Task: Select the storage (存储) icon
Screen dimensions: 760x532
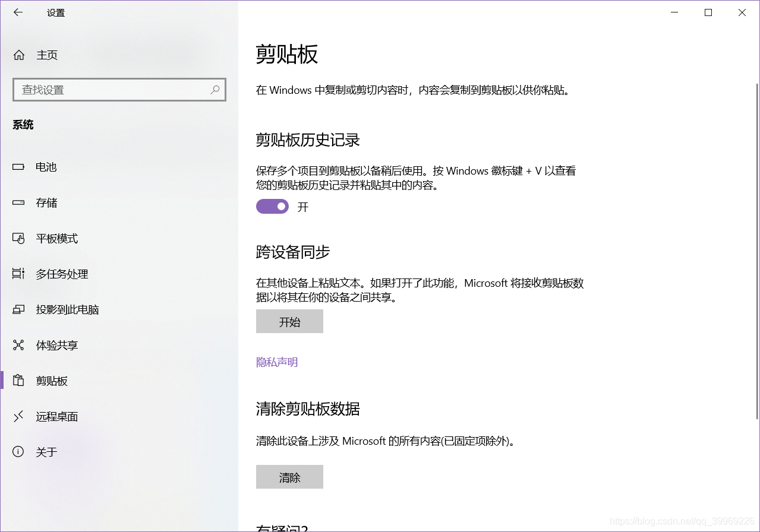Action: click(x=18, y=202)
